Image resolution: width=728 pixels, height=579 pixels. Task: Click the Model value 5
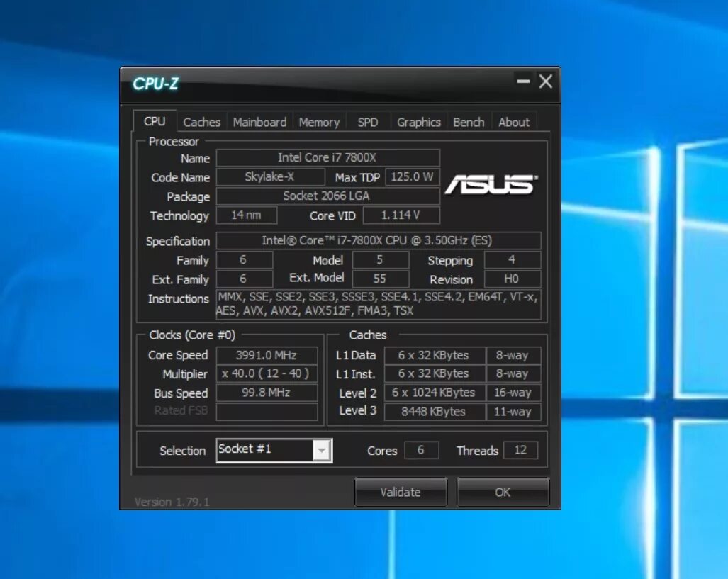[x=380, y=260]
